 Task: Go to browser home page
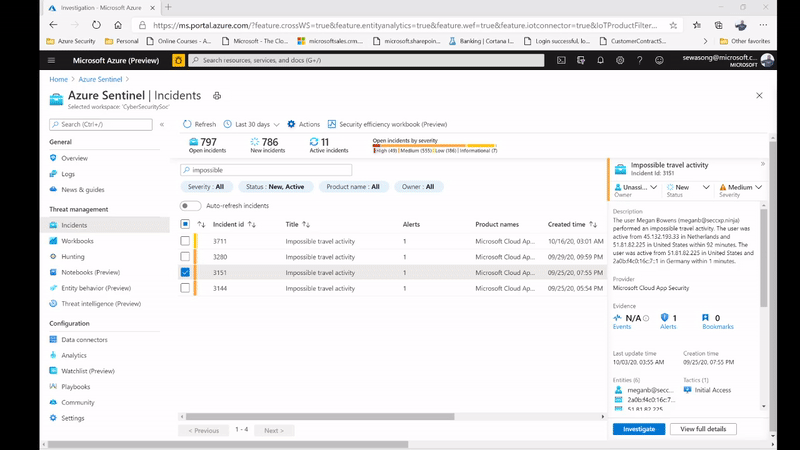pos(118,25)
